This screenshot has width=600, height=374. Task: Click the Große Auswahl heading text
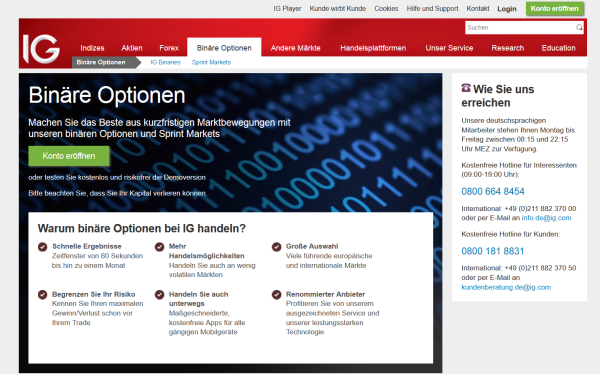point(312,246)
